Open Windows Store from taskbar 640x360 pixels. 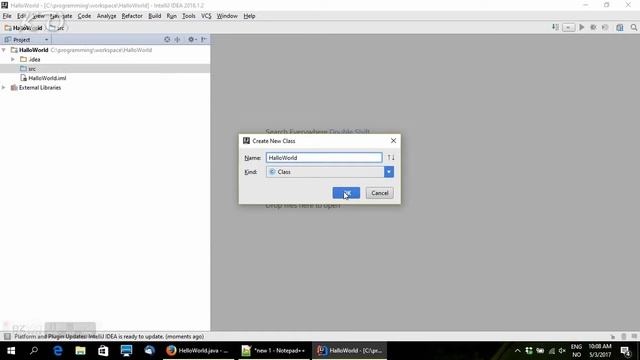103,351
